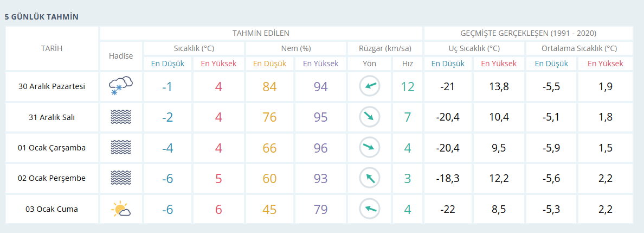Click wind direction arrow for 01 Ocak Çarşamba
The image size is (644, 233).
coord(369,147)
